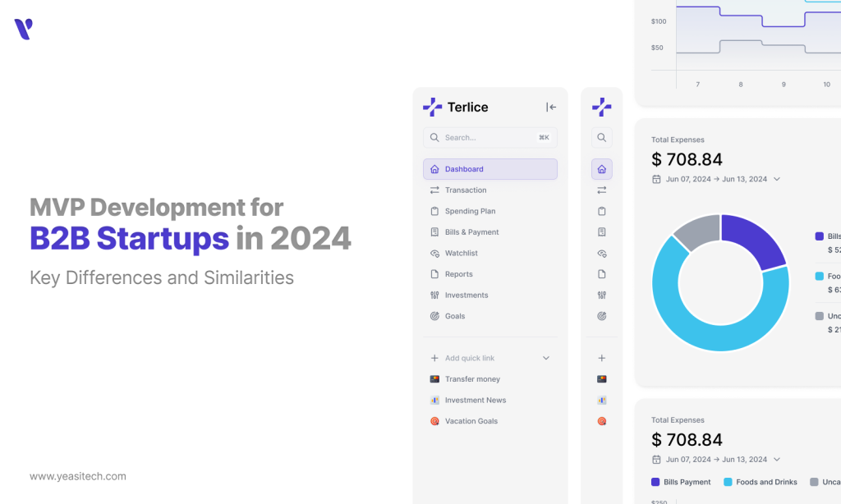Click B2B Startups heading text
Screen dimensions: 841x504
click(129, 238)
